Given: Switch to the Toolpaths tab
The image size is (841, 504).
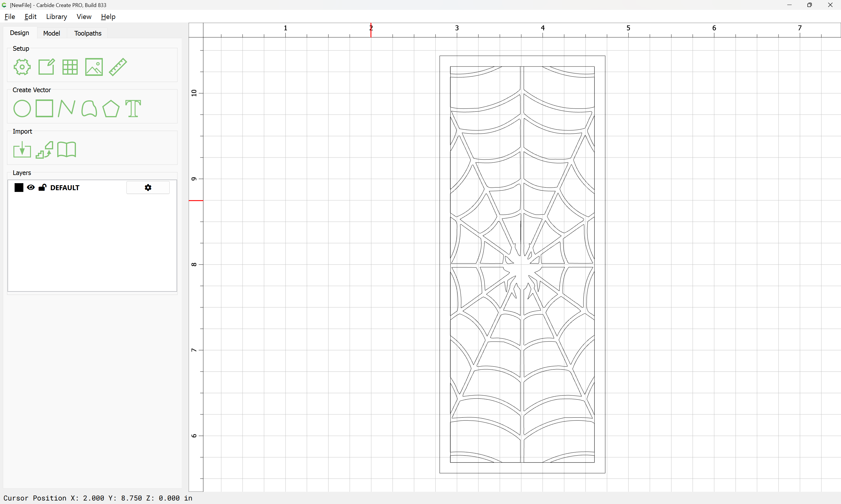Looking at the screenshot, I should 88,33.
